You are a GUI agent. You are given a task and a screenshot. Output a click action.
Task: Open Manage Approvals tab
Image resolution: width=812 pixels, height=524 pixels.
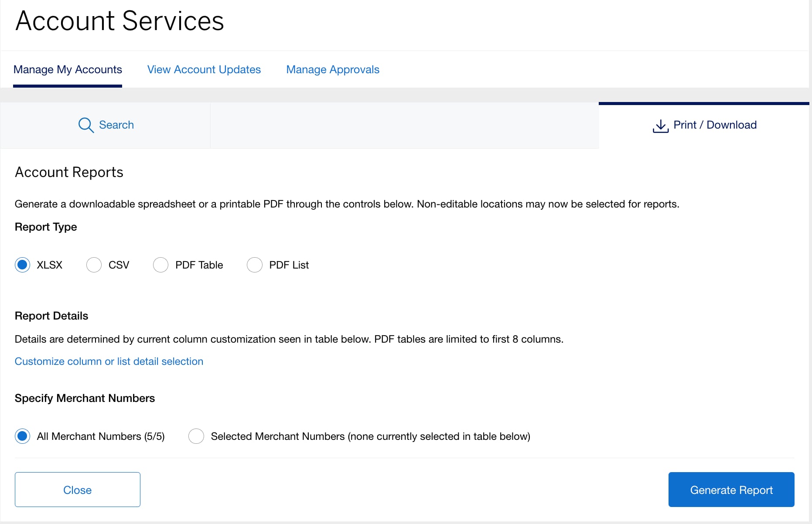pos(333,69)
